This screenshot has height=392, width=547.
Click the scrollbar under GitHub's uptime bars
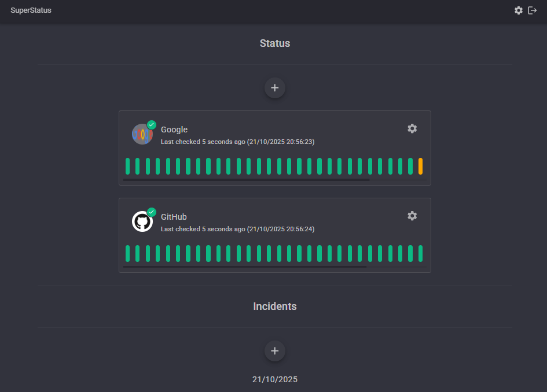click(x=246, y=267)
